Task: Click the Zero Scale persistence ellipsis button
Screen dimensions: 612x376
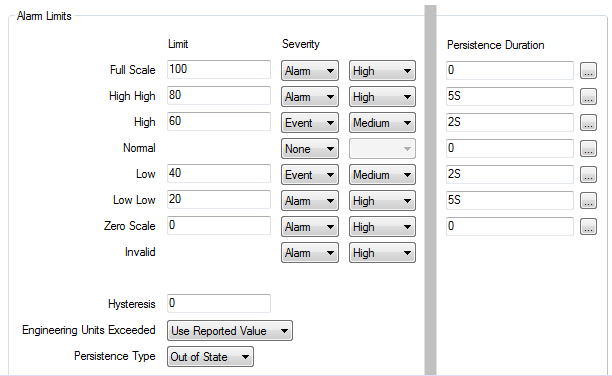Action: click(x=588, y=226)
